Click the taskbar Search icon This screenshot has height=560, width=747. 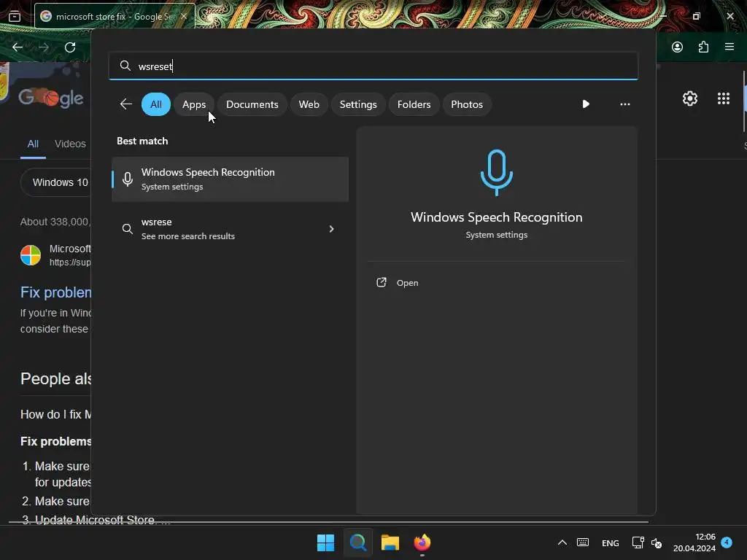pyautogui.click(x=357, y=542)
